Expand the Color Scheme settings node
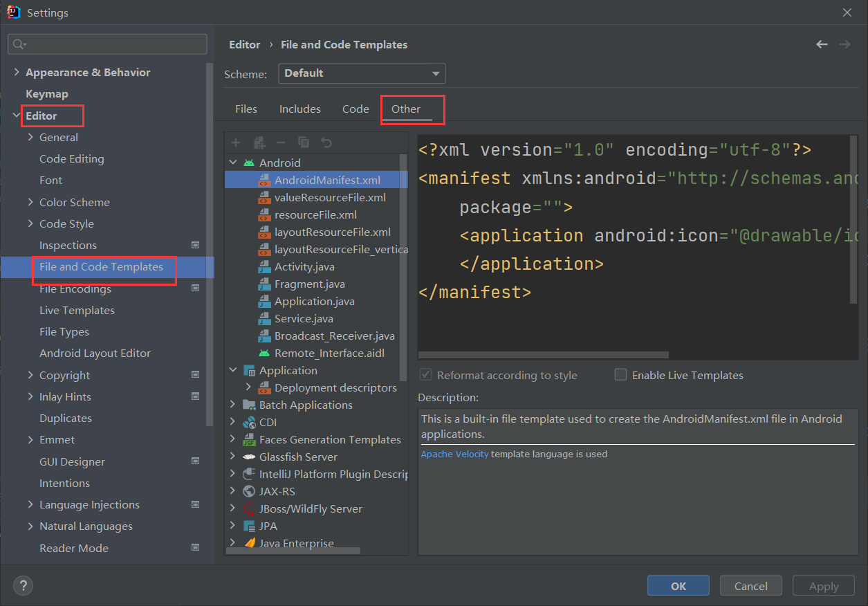 [x=30, y=202]
